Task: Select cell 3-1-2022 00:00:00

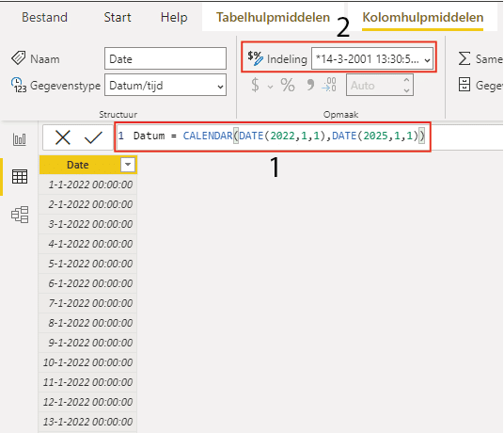Action: [x=88, y=224]
